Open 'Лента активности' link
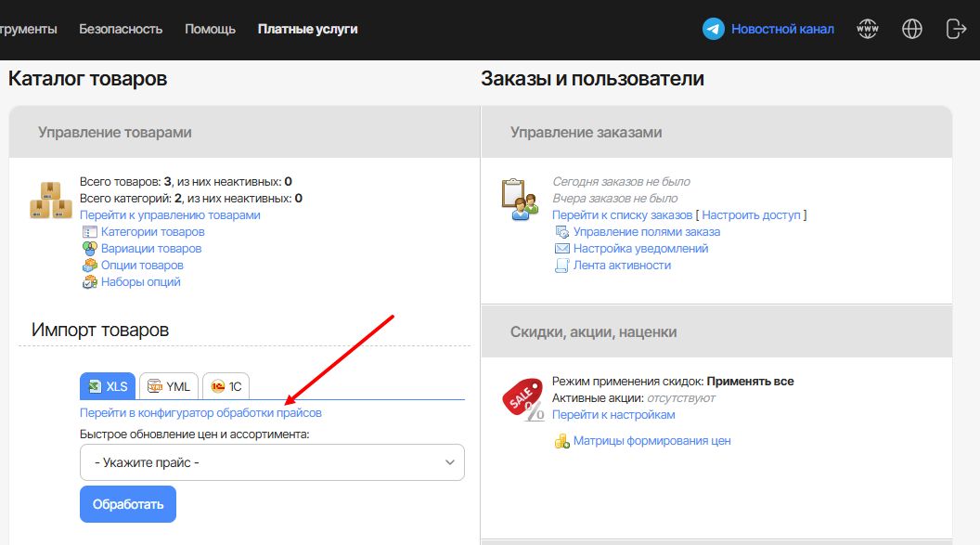The width and height of the screenshot is (980, 545). [x=622, y=266]
